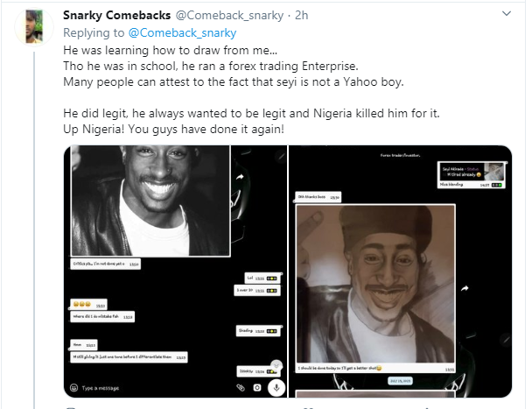The image size is (532, 409).
Task: Click the forward arrow beside the pencil sketch
Action: [465, 287]
